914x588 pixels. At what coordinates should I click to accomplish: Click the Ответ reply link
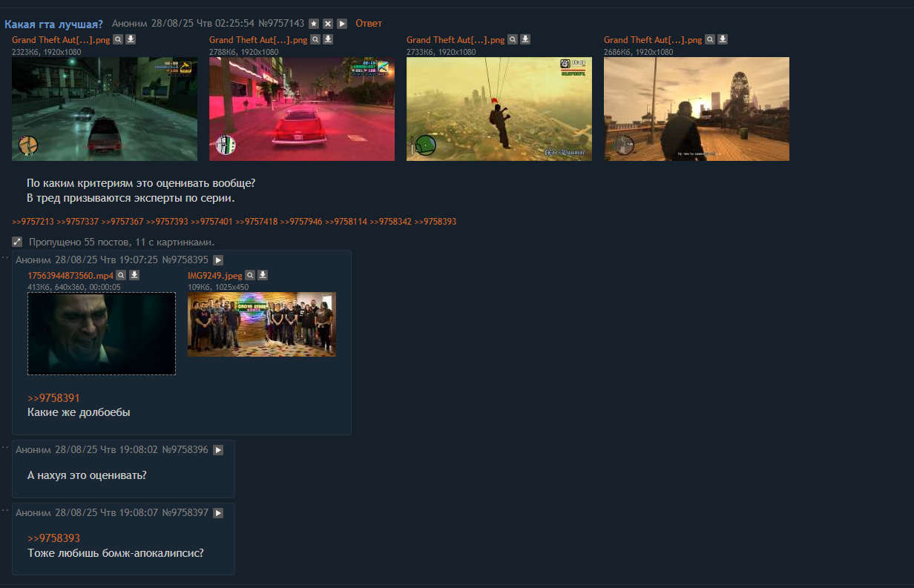[369, 23]
